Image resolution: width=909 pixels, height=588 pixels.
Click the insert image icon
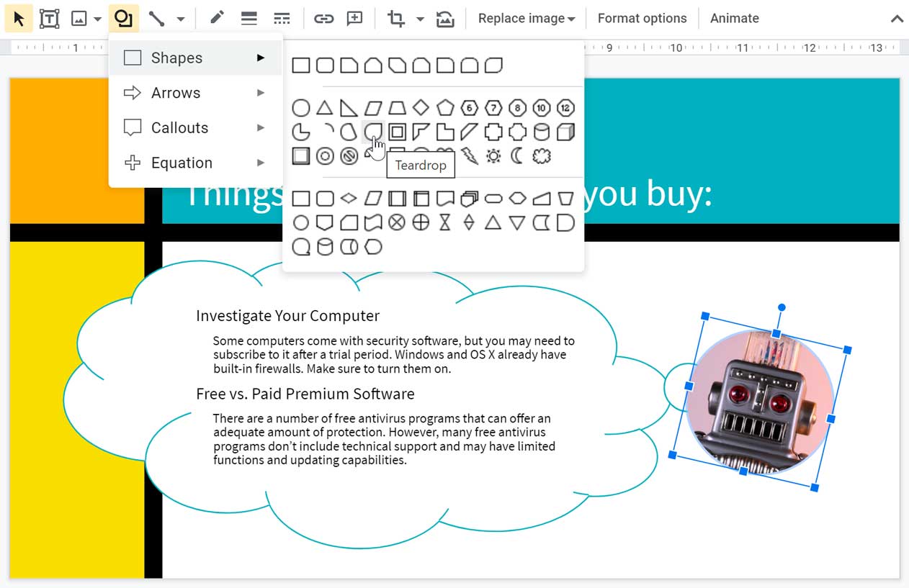point(78,18)
